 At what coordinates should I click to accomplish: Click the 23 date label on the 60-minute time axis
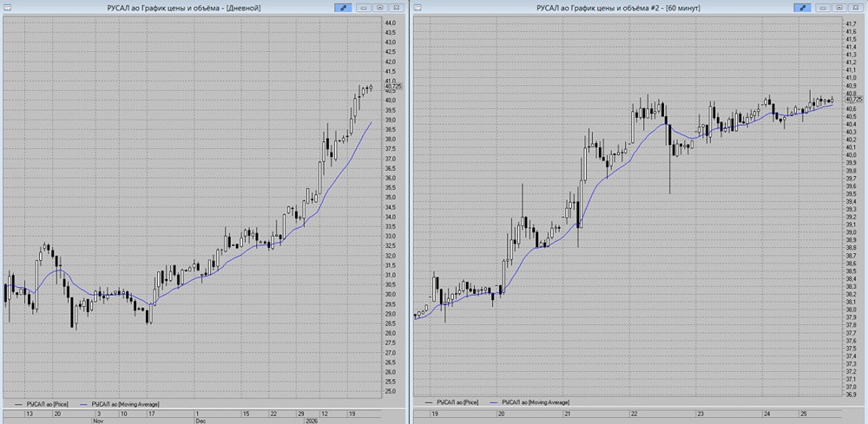tap(700, 413)
